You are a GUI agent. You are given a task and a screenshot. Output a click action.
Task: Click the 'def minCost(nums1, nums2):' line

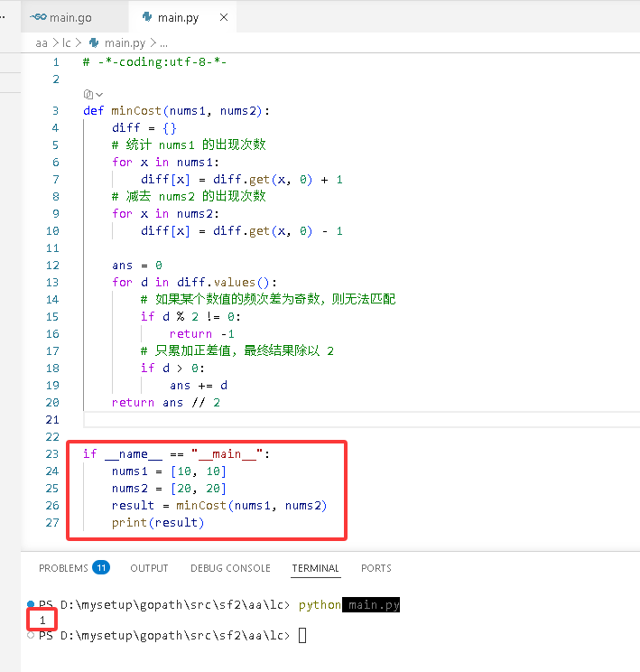point(177,111)
